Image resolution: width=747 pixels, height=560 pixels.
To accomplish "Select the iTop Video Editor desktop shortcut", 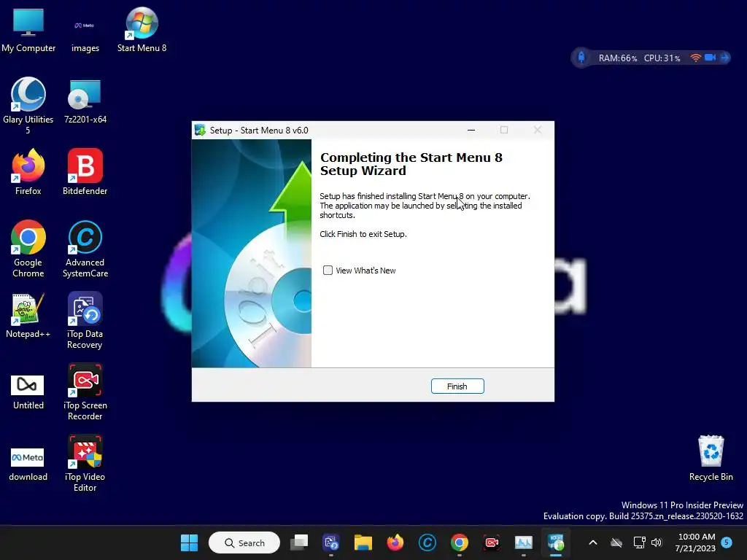I will [x=85, y=463].
